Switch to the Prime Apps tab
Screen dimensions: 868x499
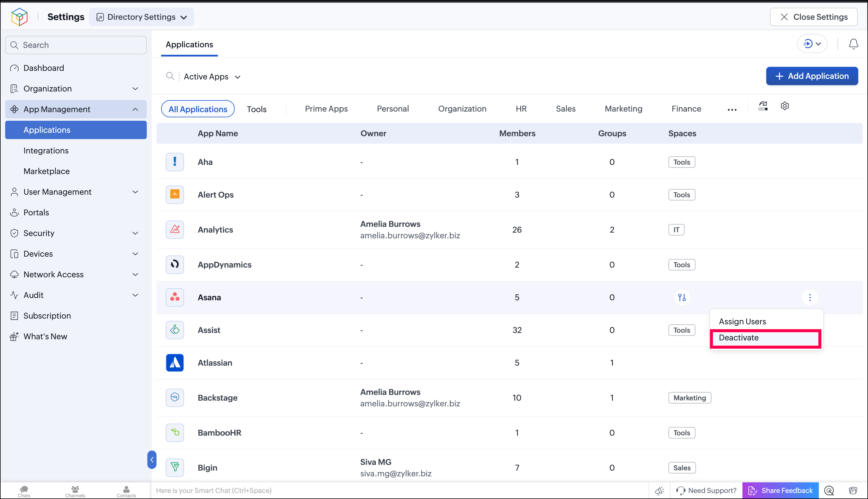click(326, 109)
